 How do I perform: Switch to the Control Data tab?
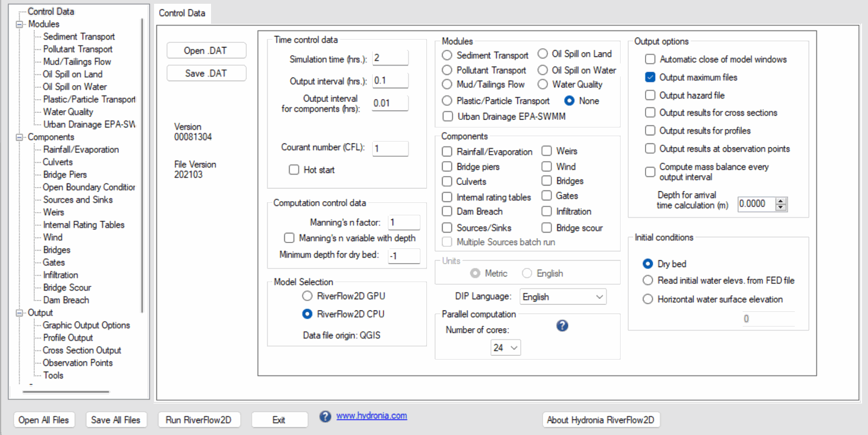point(182,13)
